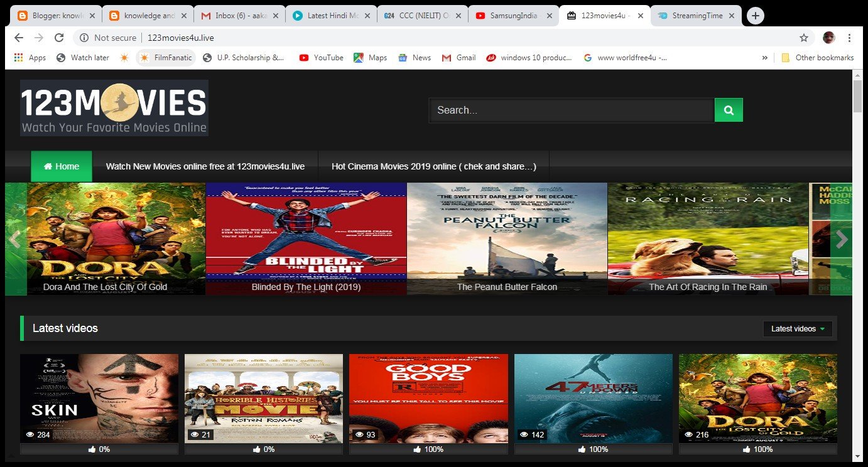Click the scrollbar down arrow

(858, 456)
